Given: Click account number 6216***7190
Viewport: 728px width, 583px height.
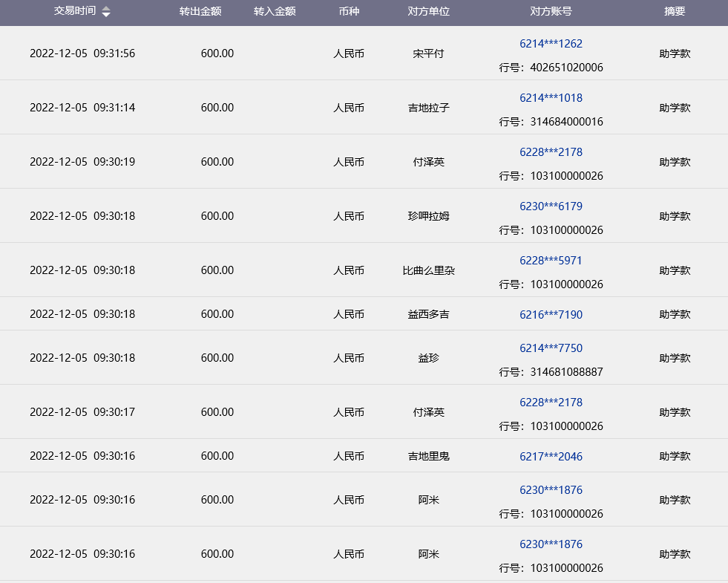Looking at the screenshot, I should (551, 315).
